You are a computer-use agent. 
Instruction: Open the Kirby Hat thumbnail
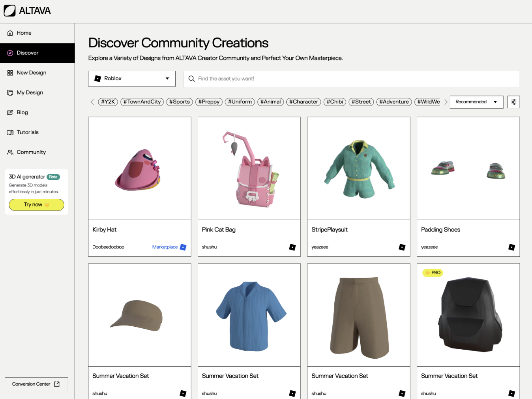[x=140, y=169]
